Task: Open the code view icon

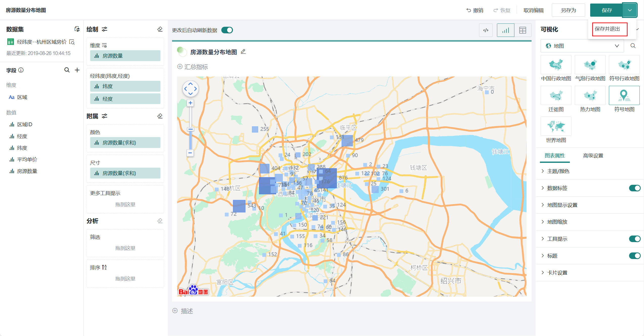Action: point(486,30)
